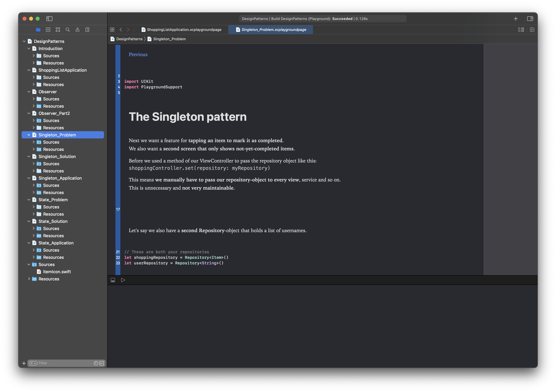Select the Singleton_Problem.xcplaygroundpage tab
The image size is (556, 392).
[274, 30]
